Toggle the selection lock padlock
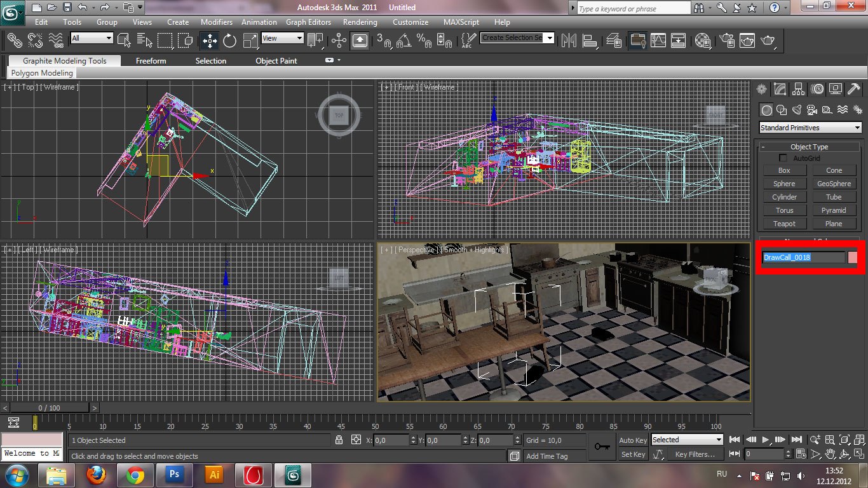The height and width of the screenshot is (488, 868). click(339, 440)
